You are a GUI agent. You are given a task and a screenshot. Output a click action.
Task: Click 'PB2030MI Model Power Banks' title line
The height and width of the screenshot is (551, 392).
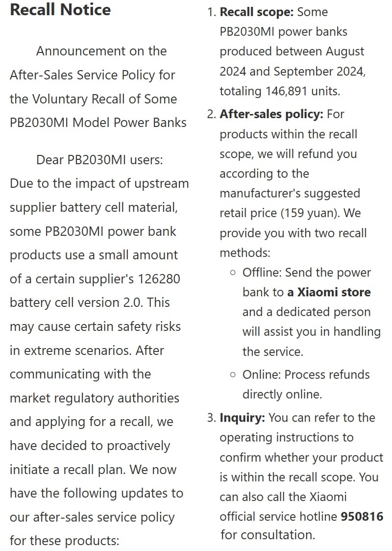pyautogui.click(x=98, y=123)
